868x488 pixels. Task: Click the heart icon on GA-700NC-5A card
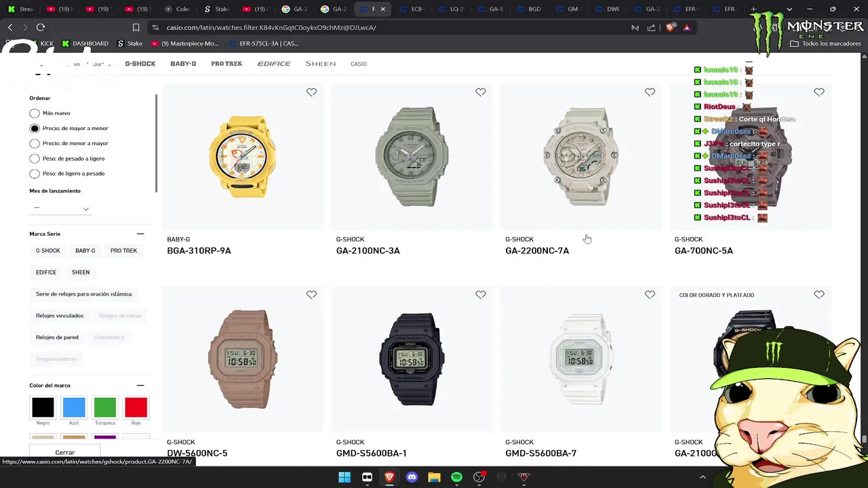point(819,92)
